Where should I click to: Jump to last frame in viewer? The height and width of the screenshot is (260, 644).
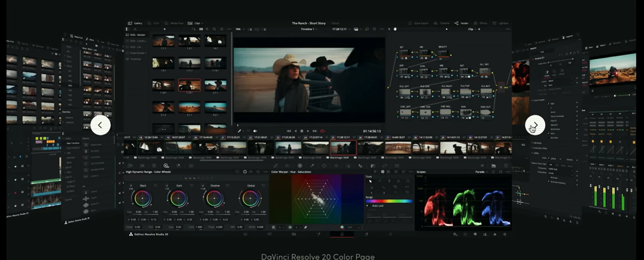(315, 131)
